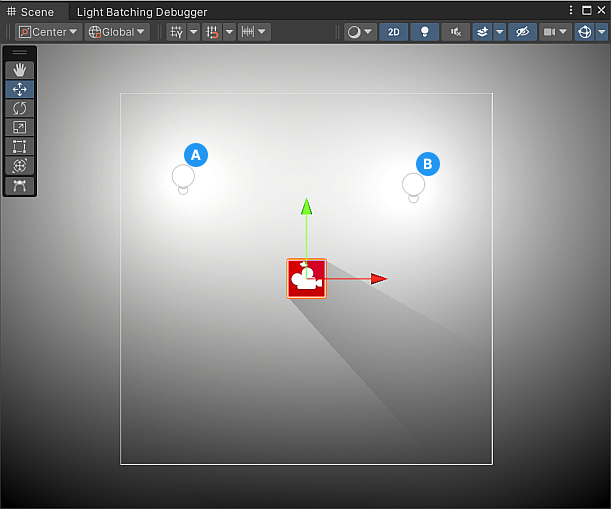Toggle 2D view mode
611x509 pixels.
pos(393,32)
